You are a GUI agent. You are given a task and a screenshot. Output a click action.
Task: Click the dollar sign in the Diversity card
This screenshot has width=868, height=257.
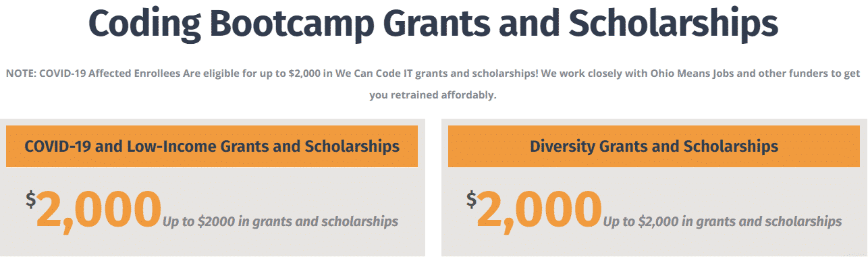point(471,199)
